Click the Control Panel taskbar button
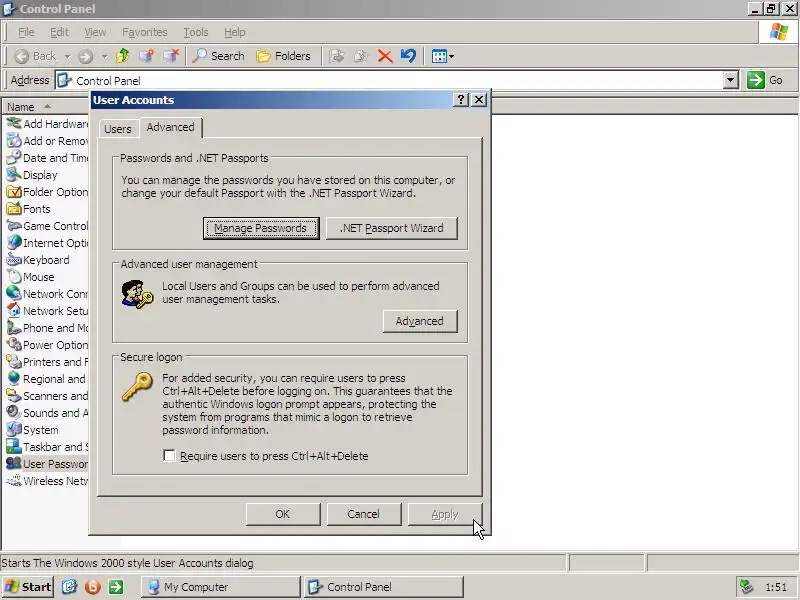The height and width of the screenshot is (600, 800). [384, 587]
